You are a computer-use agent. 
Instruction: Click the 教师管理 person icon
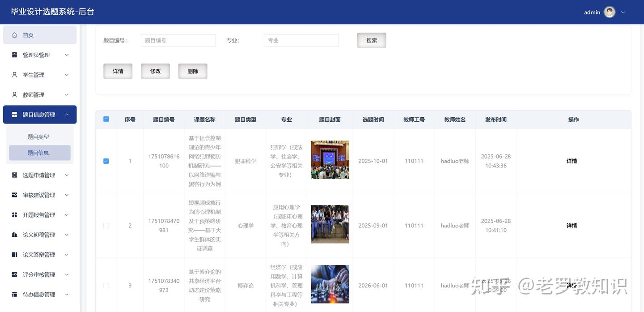[x=14, y=95]
